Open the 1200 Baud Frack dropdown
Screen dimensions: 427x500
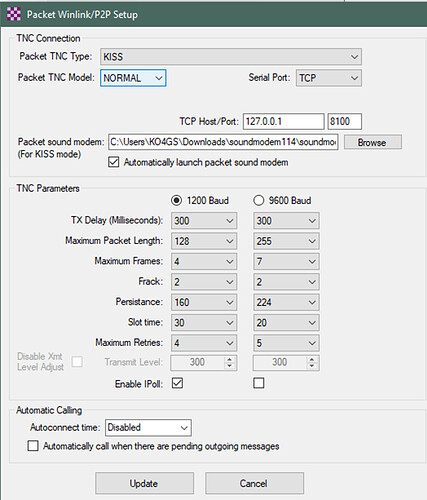204,282
